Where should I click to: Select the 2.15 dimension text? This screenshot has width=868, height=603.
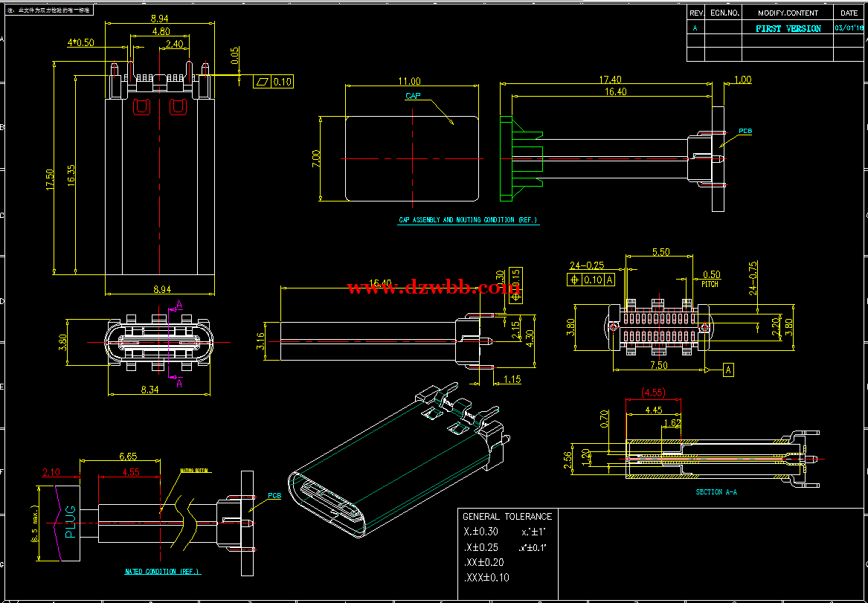point(515,330)
